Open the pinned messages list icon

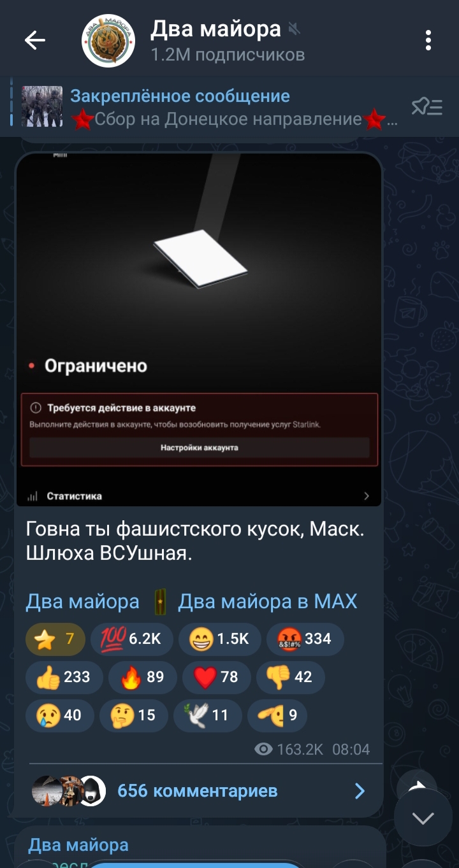426,107
